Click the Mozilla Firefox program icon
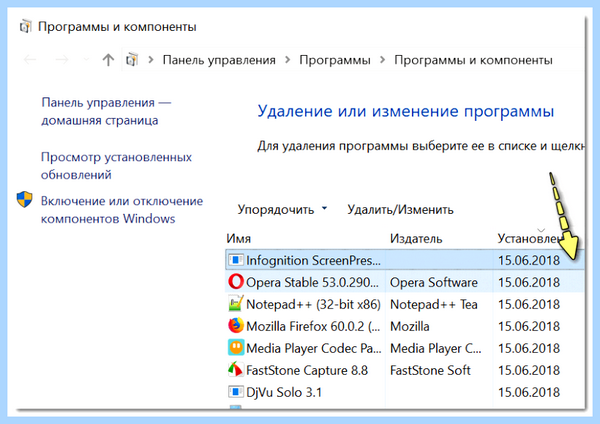Viewport: 600px width, 424px height. click(x=236, y=326)
